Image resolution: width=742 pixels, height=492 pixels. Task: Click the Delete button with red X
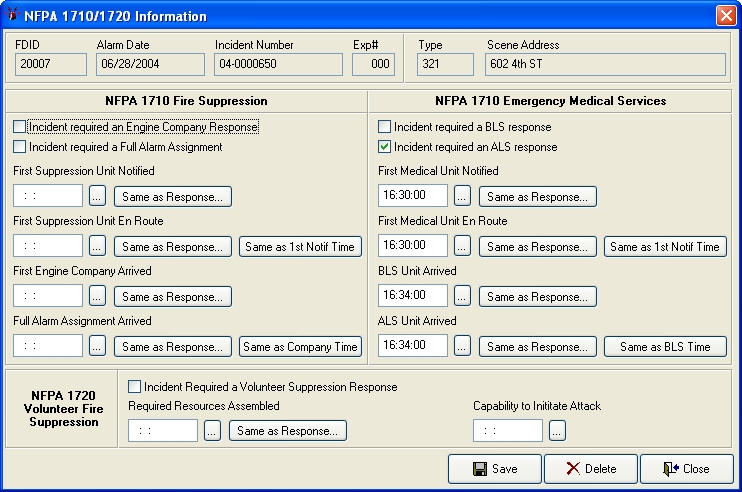pos(591,469)
